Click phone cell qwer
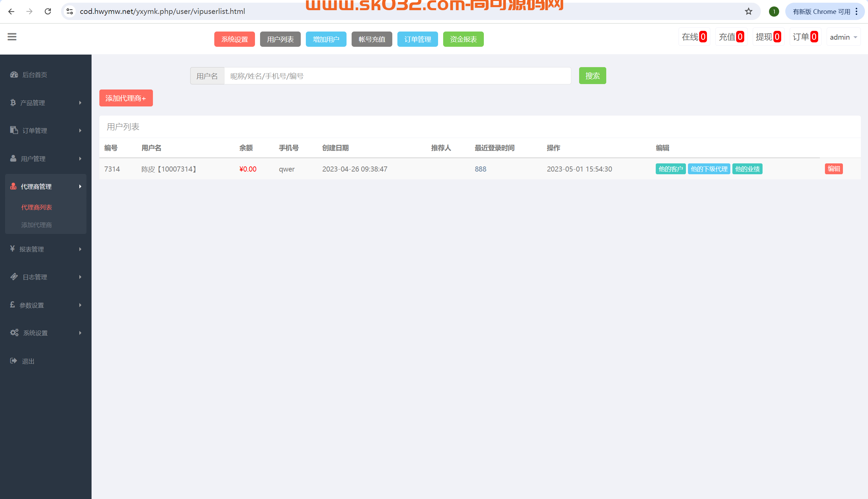 (287, 169)
